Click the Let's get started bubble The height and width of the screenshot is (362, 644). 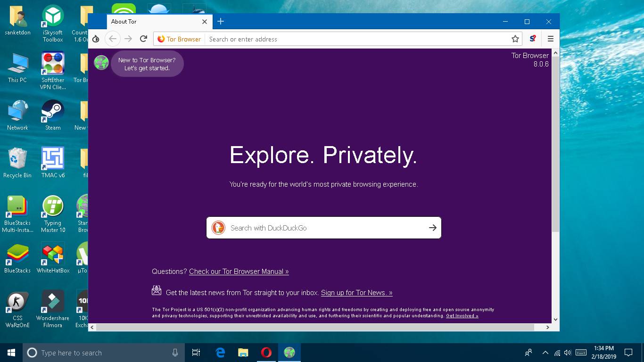[x=147, y=63]
